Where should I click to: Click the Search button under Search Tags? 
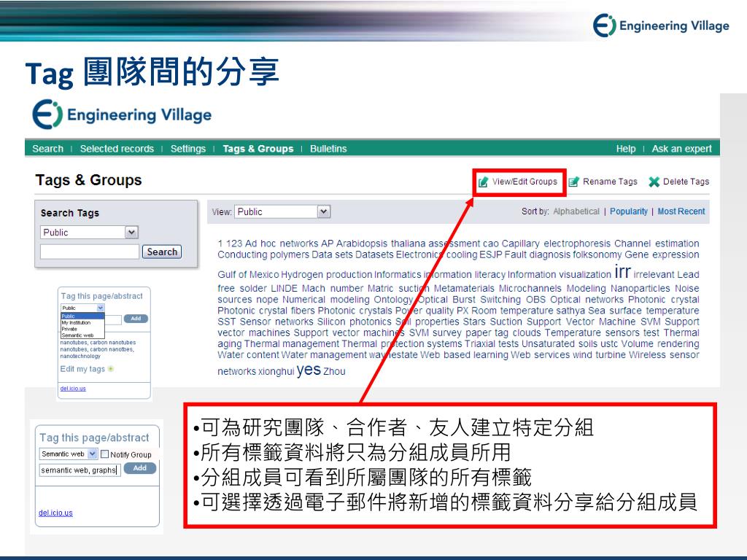coord(162,252)
